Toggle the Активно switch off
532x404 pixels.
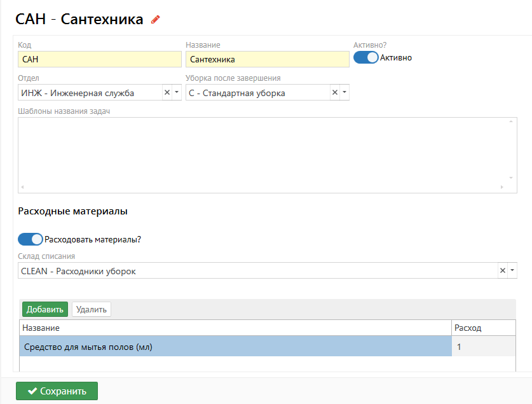365,58
